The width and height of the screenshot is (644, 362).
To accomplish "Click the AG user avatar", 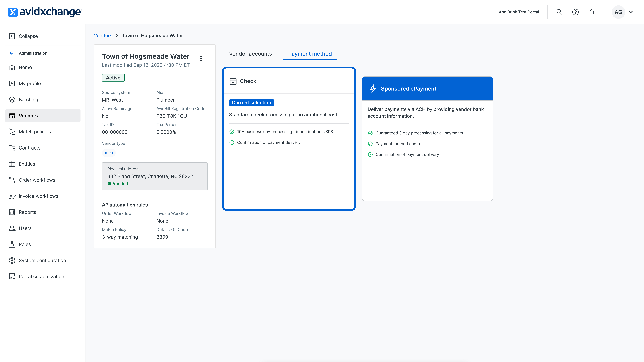I will (x=618, y=12).
